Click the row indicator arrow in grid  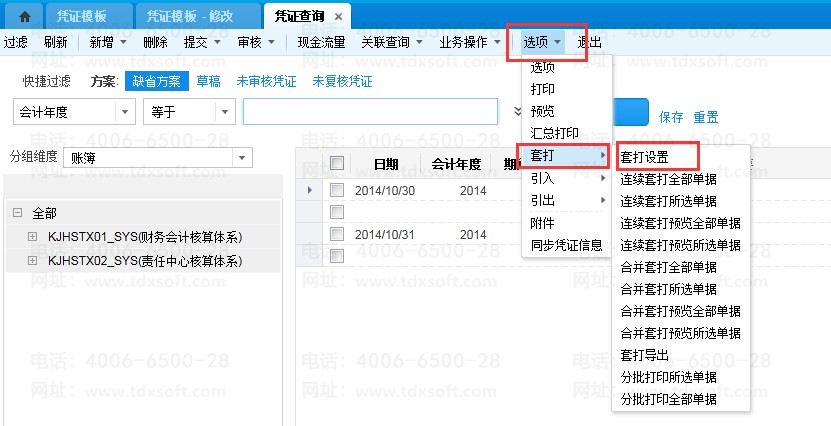(309, 190)
